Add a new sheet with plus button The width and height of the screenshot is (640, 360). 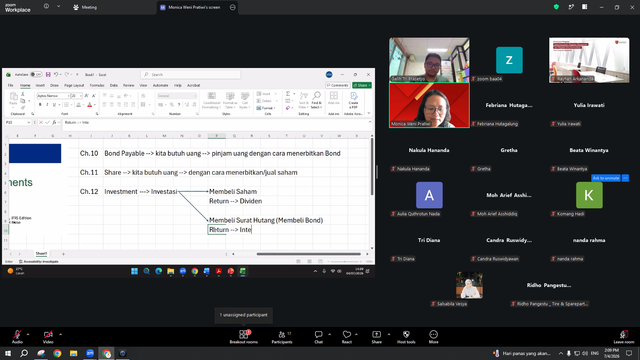point(63,254)
